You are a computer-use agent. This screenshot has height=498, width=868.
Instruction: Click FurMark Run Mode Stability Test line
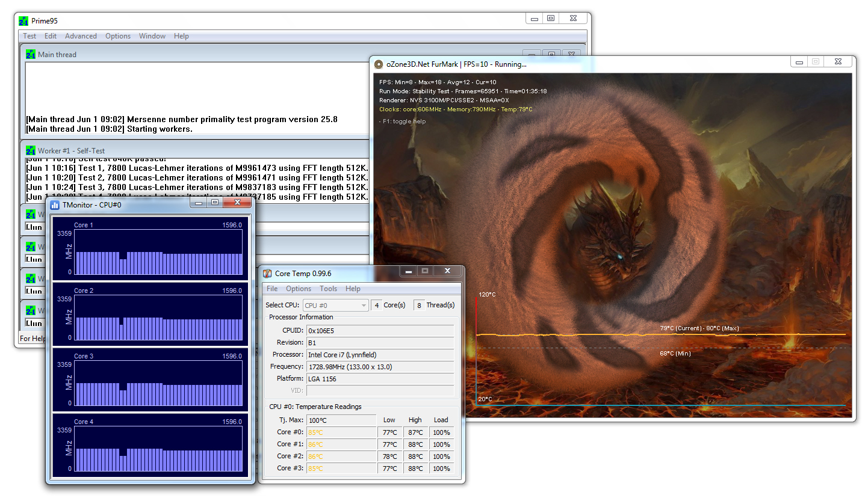(x=463, y=91)
